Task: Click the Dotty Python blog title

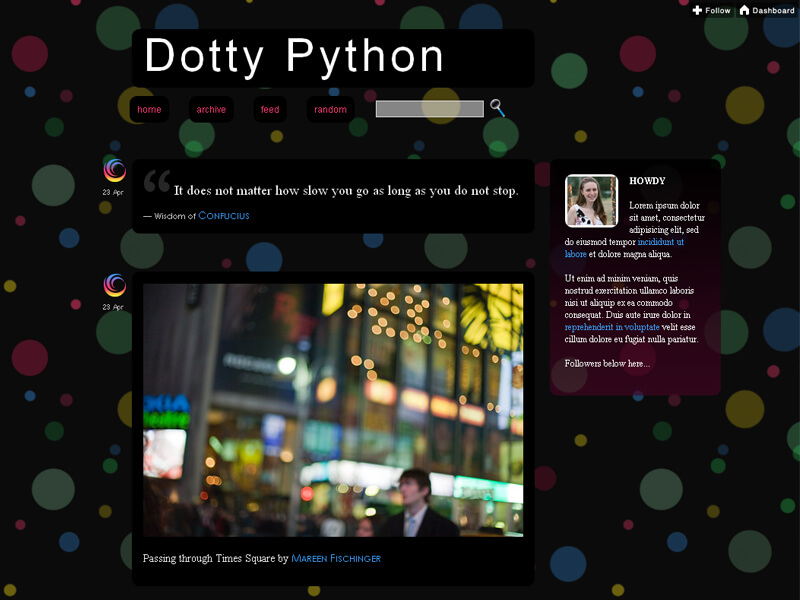Action: (294, 56)
